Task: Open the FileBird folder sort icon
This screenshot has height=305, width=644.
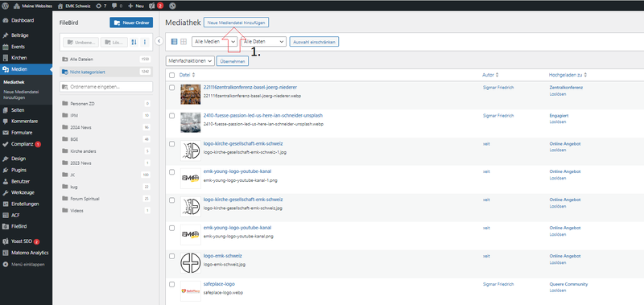Action: coord(134,42)
